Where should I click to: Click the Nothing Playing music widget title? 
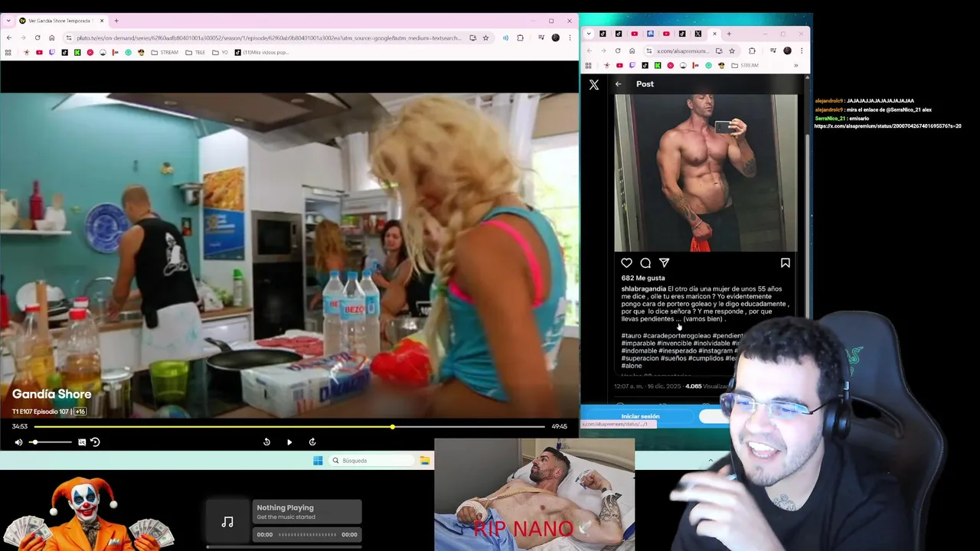coord(285,507)
